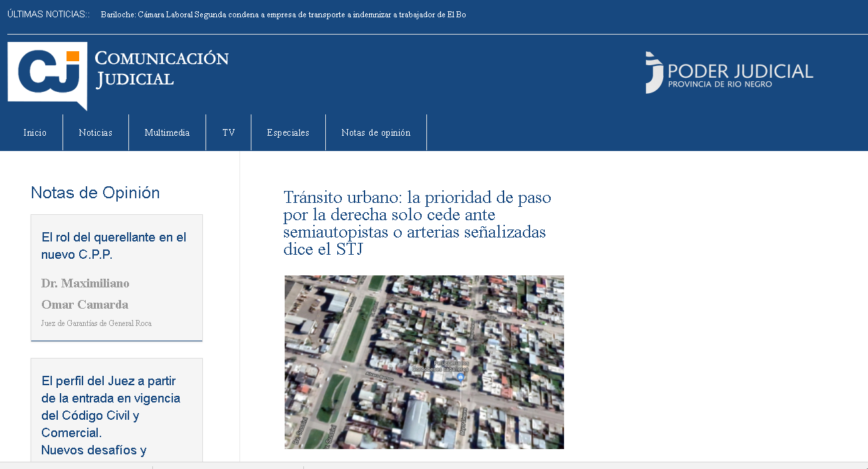Image resolution: width=868 pixels, height=469 pixels.
Task: Open the Notas de opinión section
Action: (x=376, y=132)
